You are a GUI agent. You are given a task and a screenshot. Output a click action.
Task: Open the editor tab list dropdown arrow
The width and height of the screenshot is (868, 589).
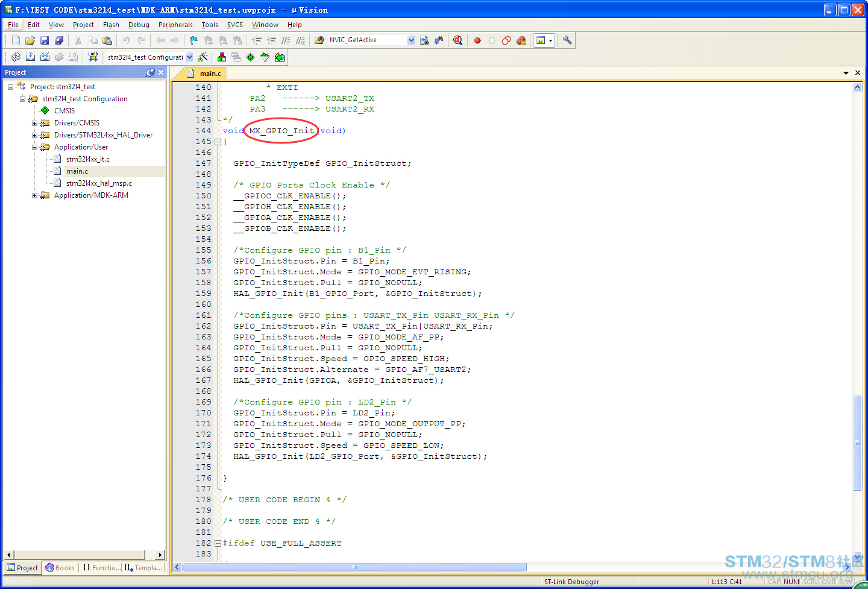click(x=846, y=73)
